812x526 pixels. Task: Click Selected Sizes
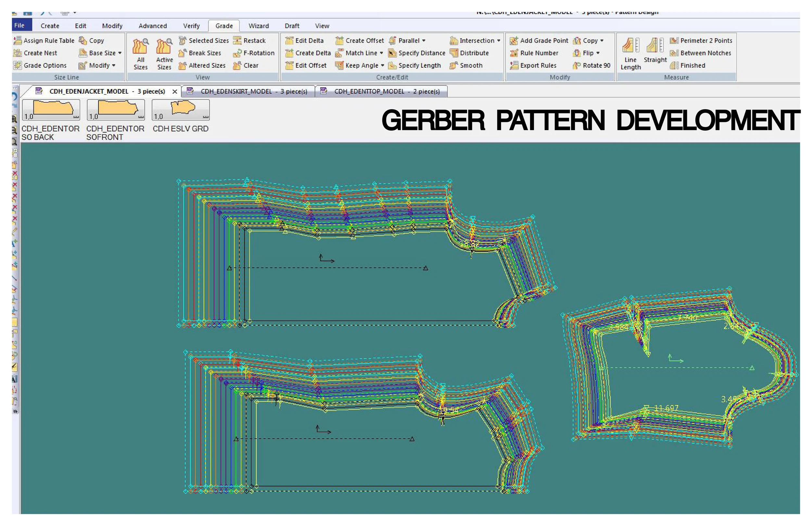point(204,41)
